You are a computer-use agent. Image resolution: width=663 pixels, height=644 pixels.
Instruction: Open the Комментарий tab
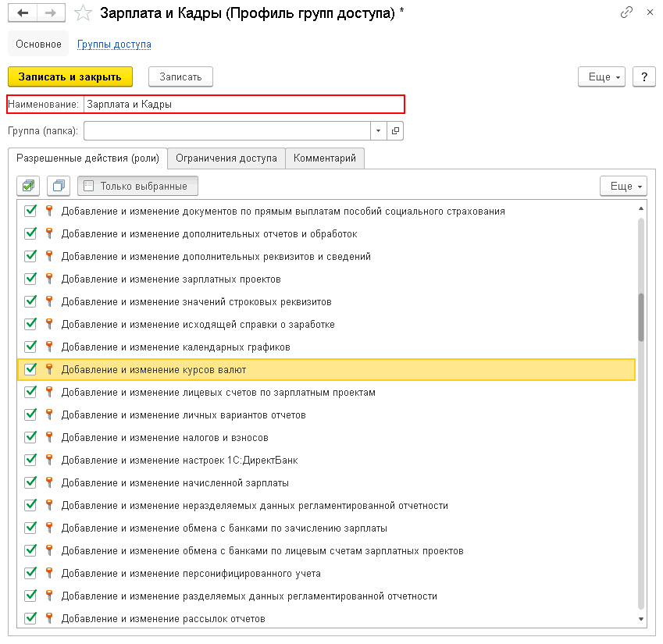325,158
